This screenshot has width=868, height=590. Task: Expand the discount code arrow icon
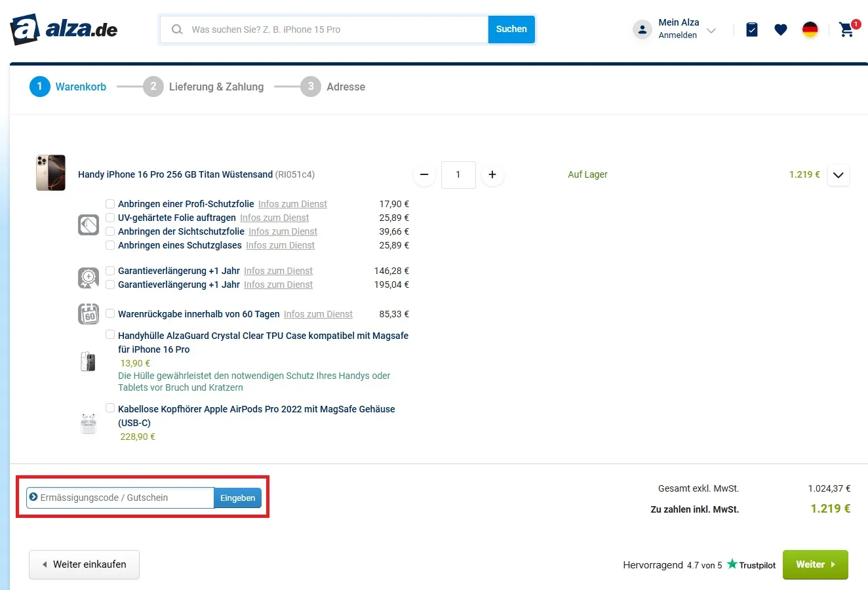[x=33, y=498]
